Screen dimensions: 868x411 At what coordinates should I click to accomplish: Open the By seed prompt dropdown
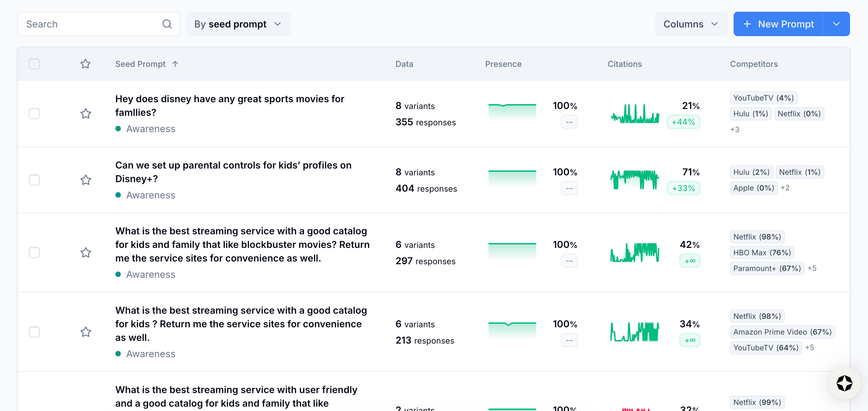click(238, 24)
